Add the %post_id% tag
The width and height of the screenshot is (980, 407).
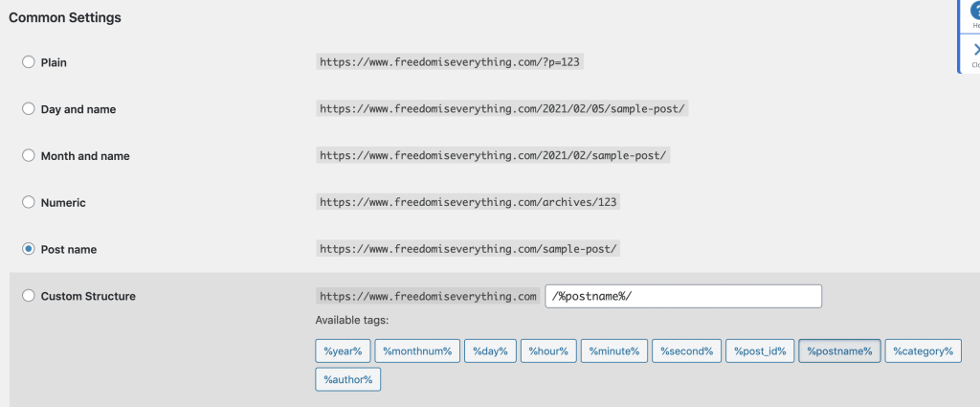point(759,350)
